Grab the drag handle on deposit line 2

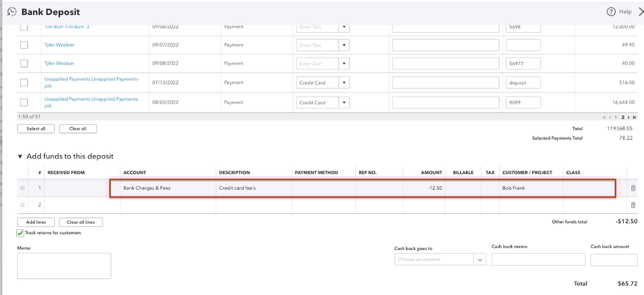coord(22,205)
